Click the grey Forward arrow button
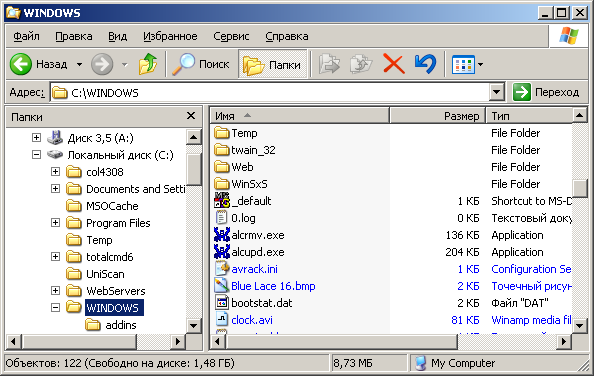594x376 pixels. pos(102,64)
